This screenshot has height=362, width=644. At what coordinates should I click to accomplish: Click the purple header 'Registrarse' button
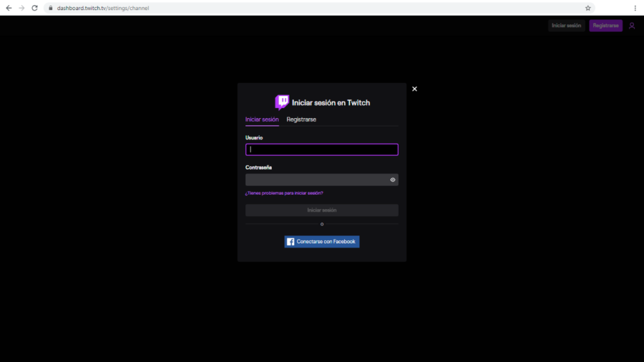[x=606, y=26]
